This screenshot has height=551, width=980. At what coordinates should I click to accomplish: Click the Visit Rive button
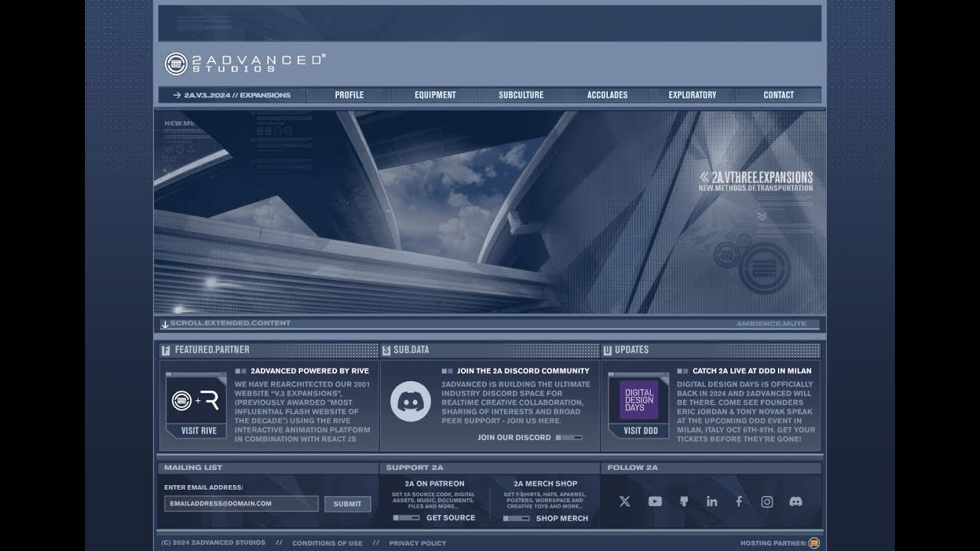(x=199, y=431)
